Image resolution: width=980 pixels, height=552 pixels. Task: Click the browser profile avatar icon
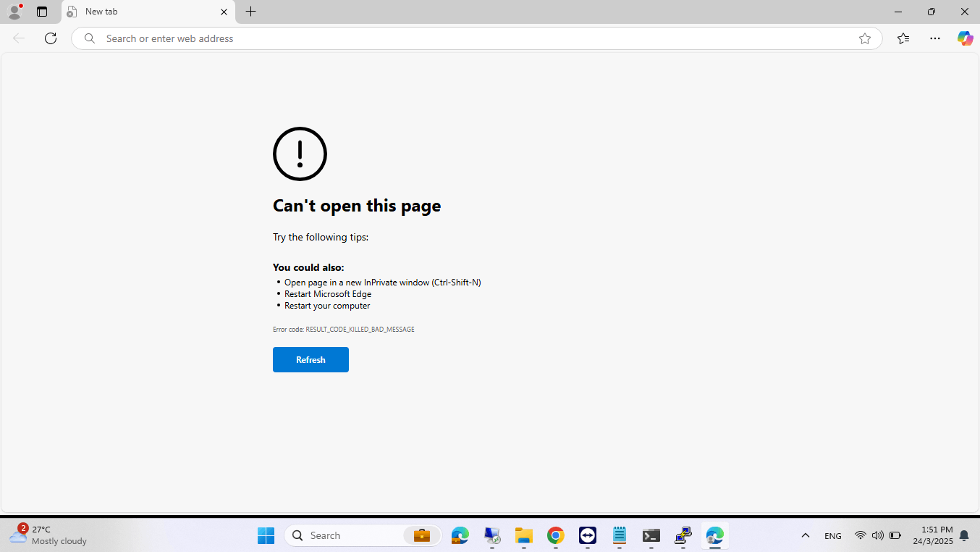(x=14, y=11)
